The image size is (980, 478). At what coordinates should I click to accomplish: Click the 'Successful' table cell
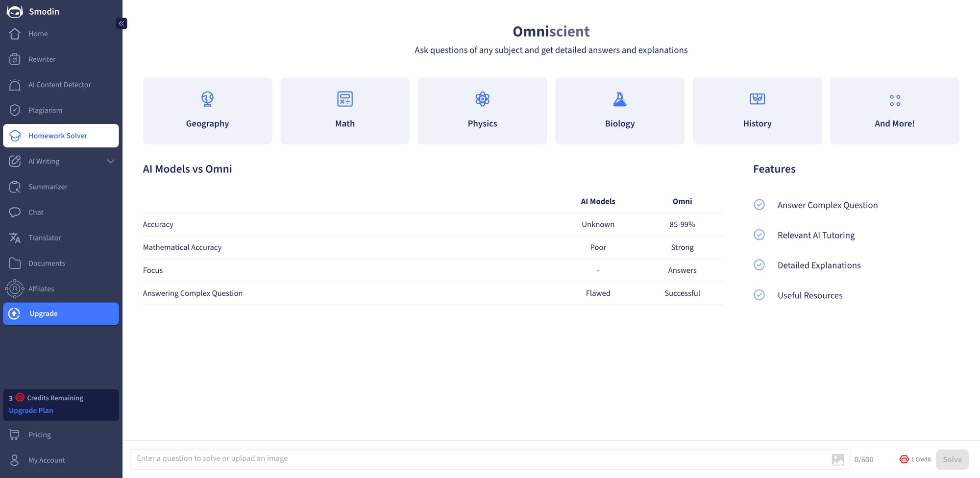click(682, 293)
